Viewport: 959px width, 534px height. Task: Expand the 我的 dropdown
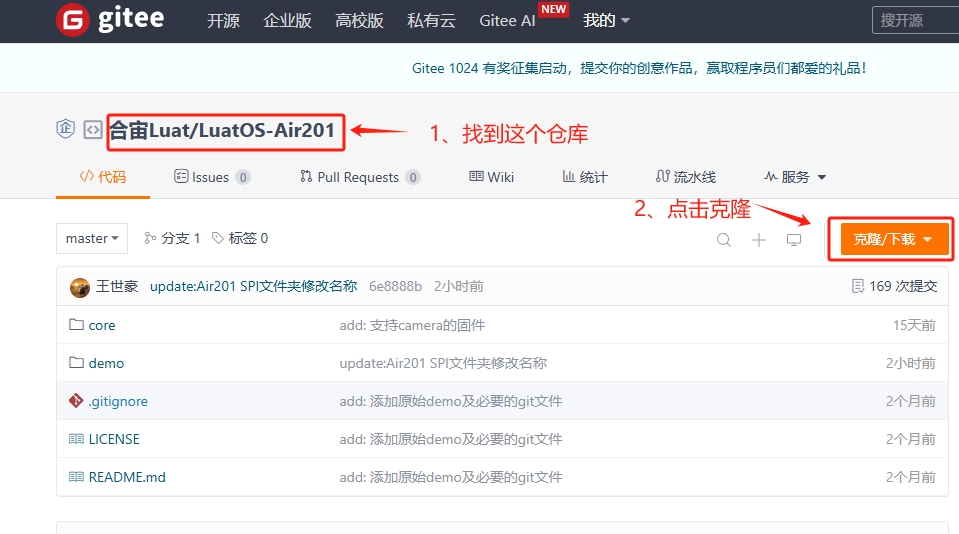(x=606, y=21)
